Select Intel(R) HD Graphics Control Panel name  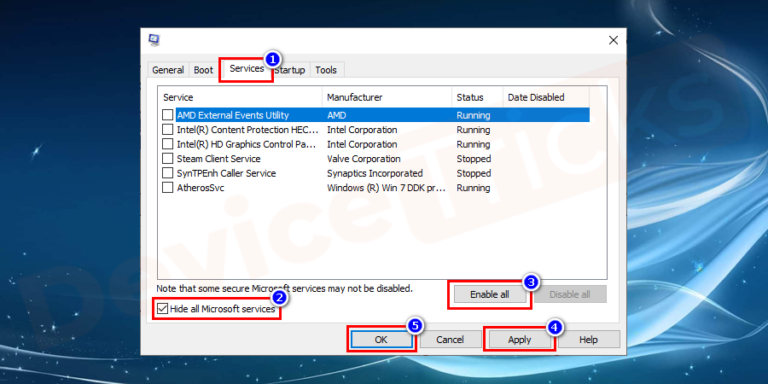247,144
